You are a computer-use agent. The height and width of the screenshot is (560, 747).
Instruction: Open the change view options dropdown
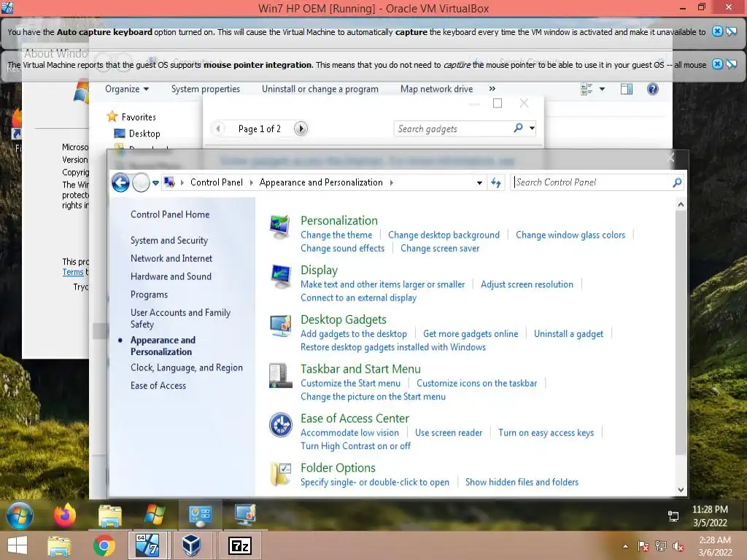pyautogui.click(x=602, y=89)
